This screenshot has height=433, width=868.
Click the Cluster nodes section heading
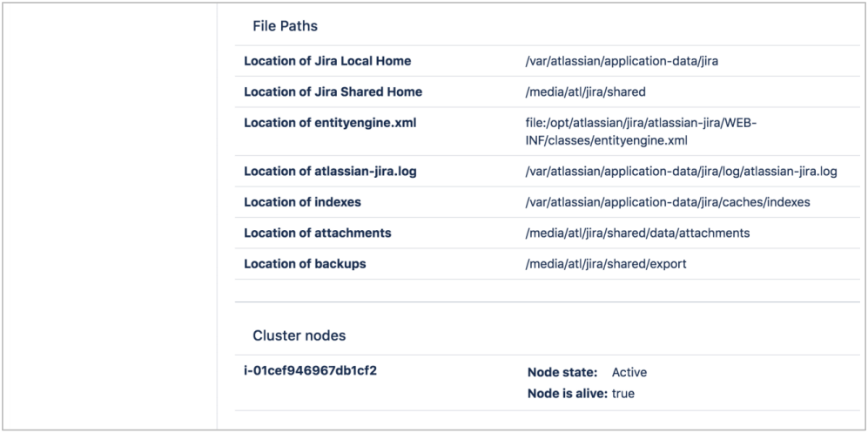point(299,335)
